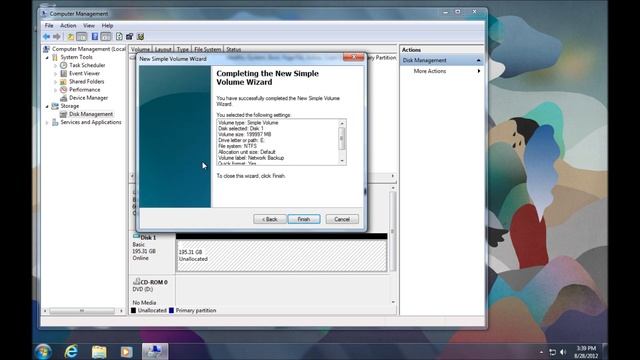
Task: Click the File System column header
Action: click(207, 49)
